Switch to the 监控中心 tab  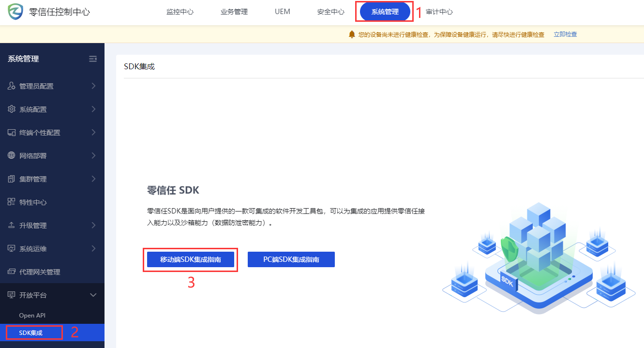coord(180,11)
